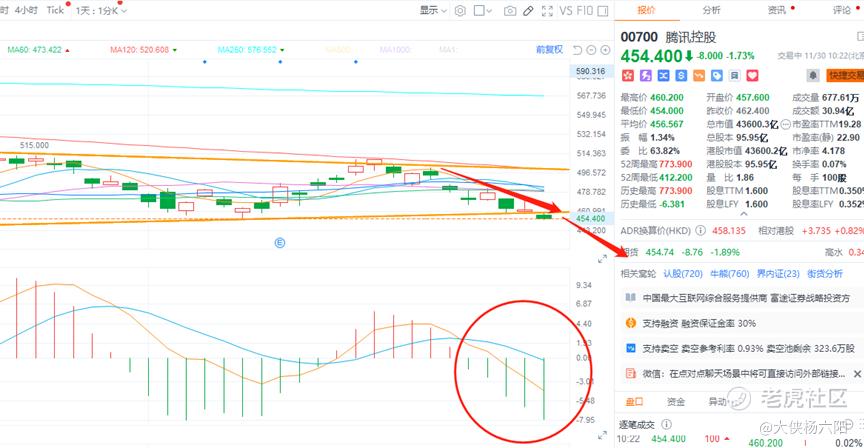This screenshot has width=864, height=448.
Task: Expand chart to fullscreen
Action: click(547, 10)
